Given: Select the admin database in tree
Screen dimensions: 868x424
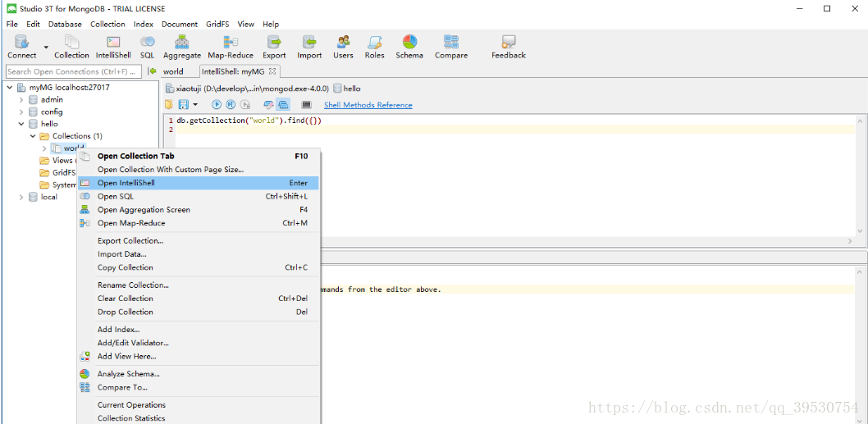Looking at the screenshot, I should pos(52,99).
